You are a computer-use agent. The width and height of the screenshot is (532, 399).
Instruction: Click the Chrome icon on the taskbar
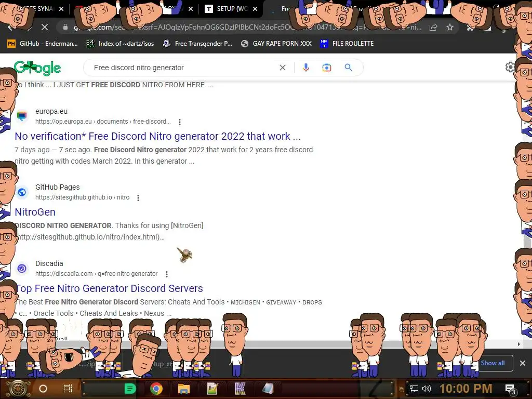click(x=156, y=389)
